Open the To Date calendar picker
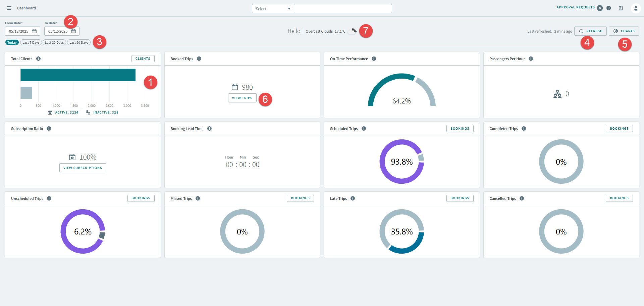Image resolution: width=644 pixels, height=306 pixels. click(x=74, y=31)
